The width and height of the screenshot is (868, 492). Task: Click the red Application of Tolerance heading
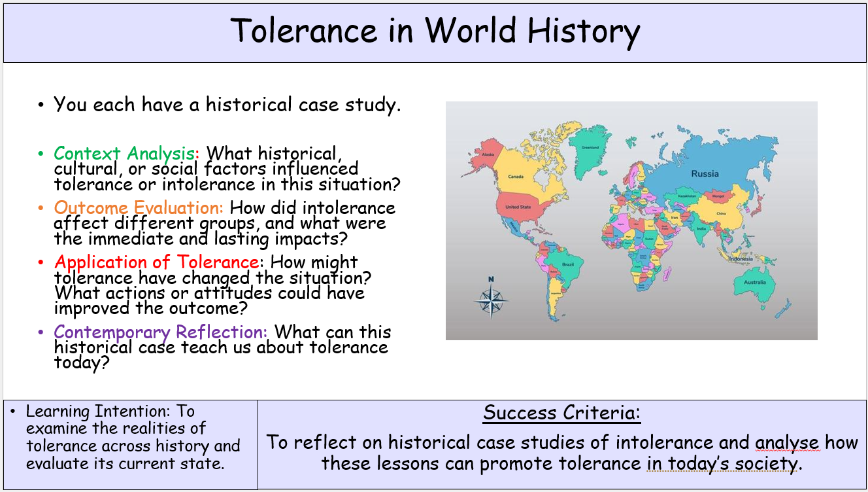click(x=156, y=262)
